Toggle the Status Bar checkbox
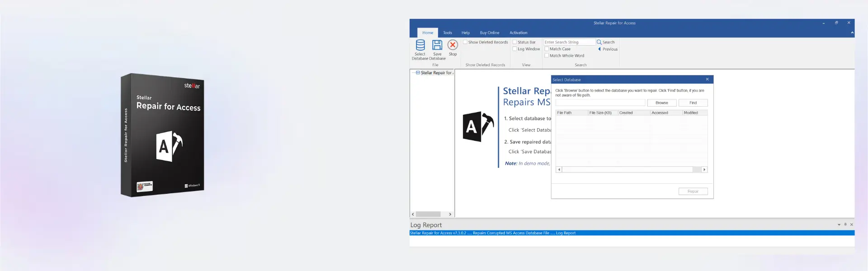The height and width of the screenshot is (271, 868). tap(514, 42)
